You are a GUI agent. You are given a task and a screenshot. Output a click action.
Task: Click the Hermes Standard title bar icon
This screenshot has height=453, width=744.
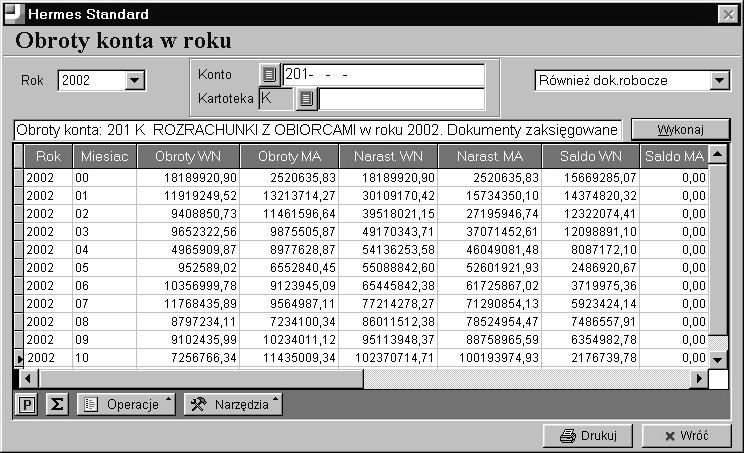13,14
